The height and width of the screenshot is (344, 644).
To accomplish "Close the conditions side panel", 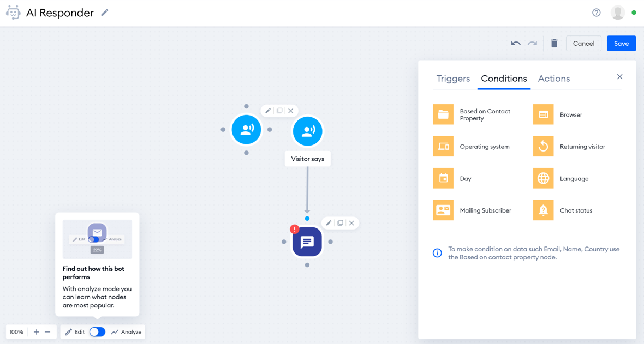I will coord(619,77).
